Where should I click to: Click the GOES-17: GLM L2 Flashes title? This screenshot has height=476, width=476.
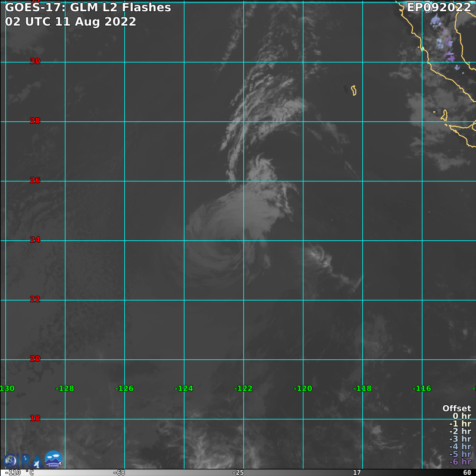88,8
